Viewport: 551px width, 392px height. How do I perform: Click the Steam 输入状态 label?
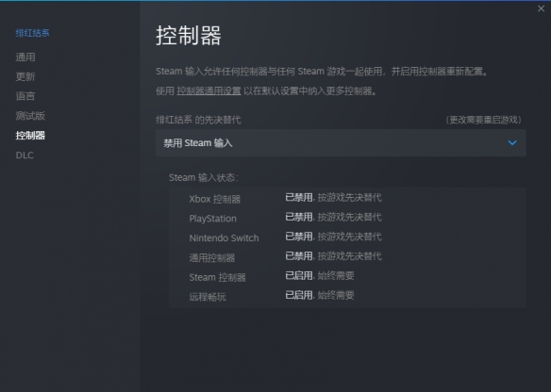pyautogui.click(x=204, y=177)
